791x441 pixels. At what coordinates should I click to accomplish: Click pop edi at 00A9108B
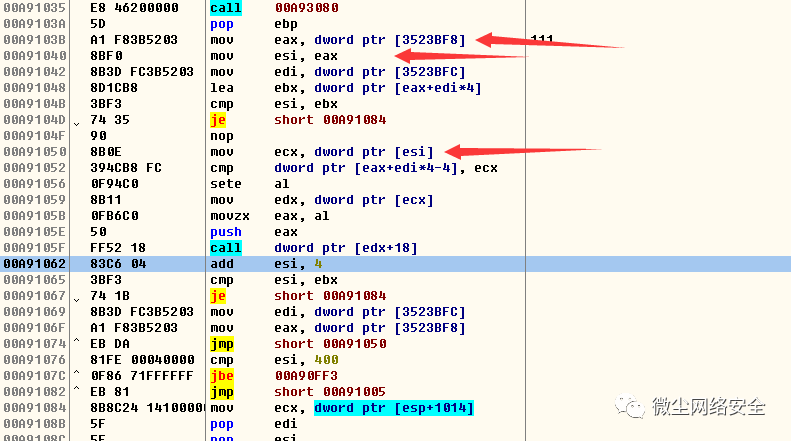coord(254,424)
